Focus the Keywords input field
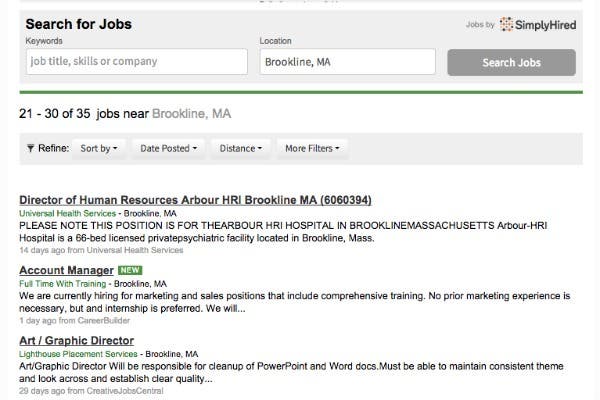Image resolution: width=600 pixels, height=400 pixels. [136, 62]
